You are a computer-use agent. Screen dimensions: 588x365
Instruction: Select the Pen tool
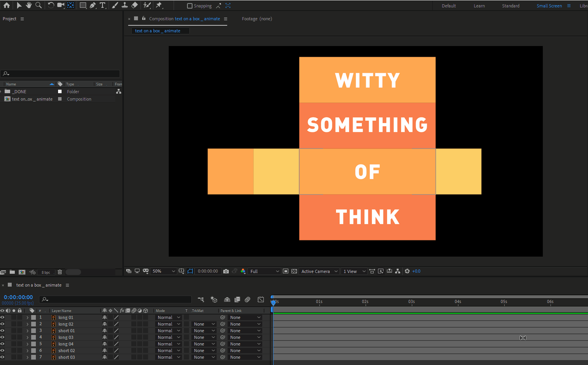[93, 5]
